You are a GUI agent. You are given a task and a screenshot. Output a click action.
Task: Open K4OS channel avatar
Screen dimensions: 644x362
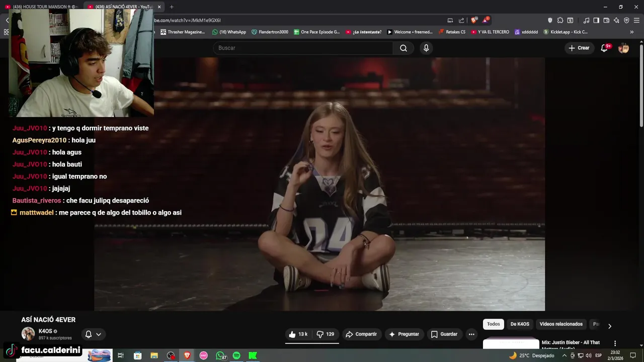[28, 334]
